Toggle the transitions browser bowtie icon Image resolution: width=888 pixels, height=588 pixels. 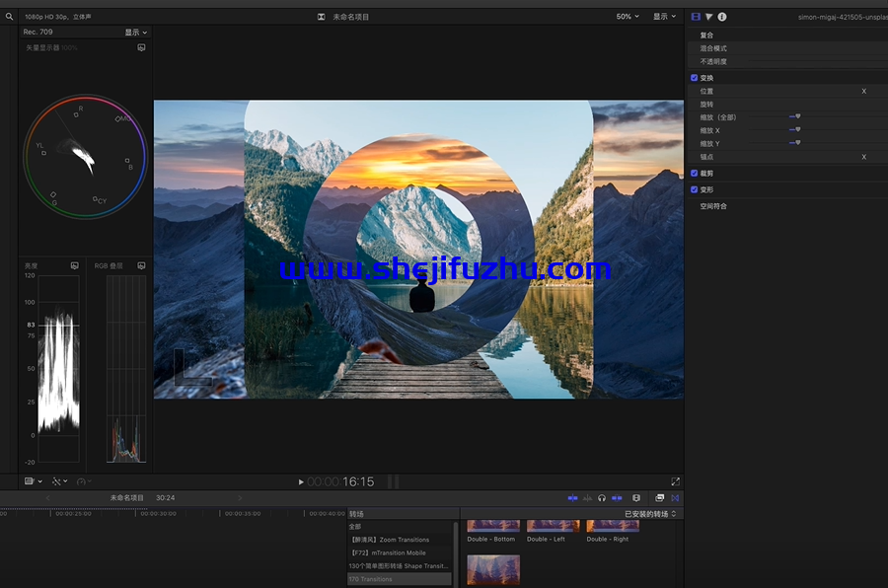coord(675,498)
